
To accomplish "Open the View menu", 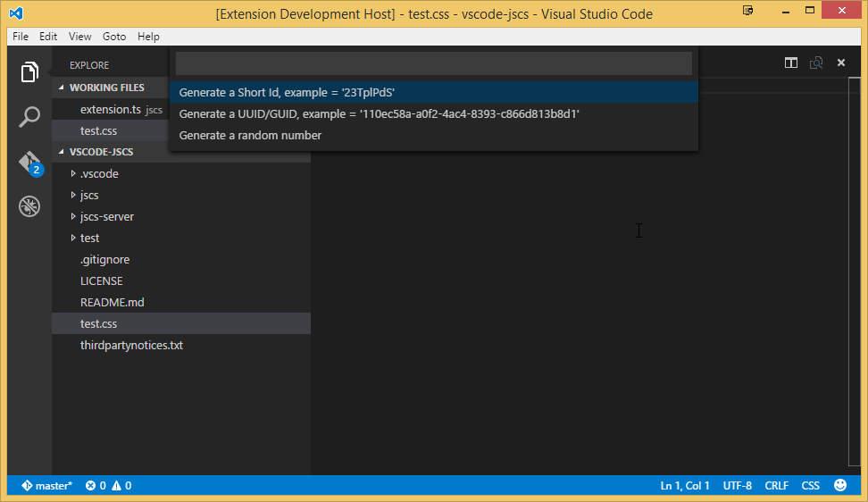I will click(x=79, y=37).
